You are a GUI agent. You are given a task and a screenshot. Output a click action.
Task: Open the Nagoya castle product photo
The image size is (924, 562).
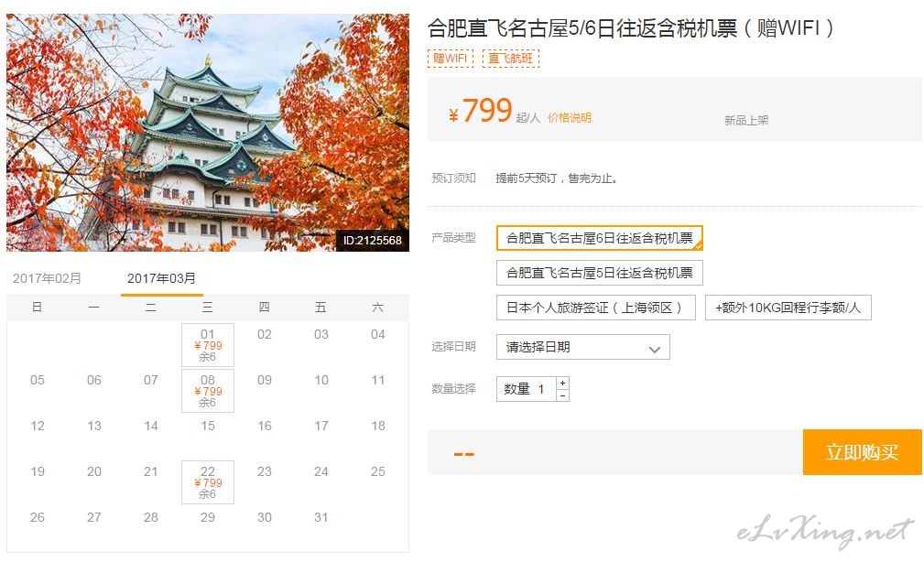[x=208, y=133]
